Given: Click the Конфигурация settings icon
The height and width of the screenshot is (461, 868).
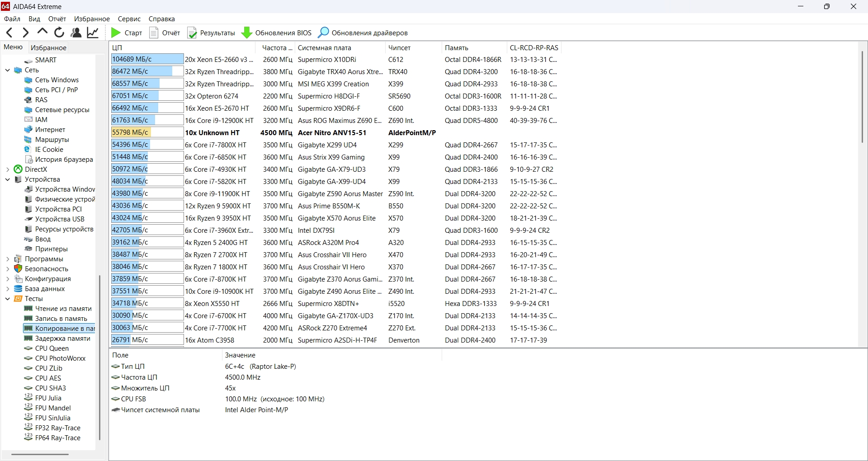Looking at the screenshot, I should coord(18,279).
